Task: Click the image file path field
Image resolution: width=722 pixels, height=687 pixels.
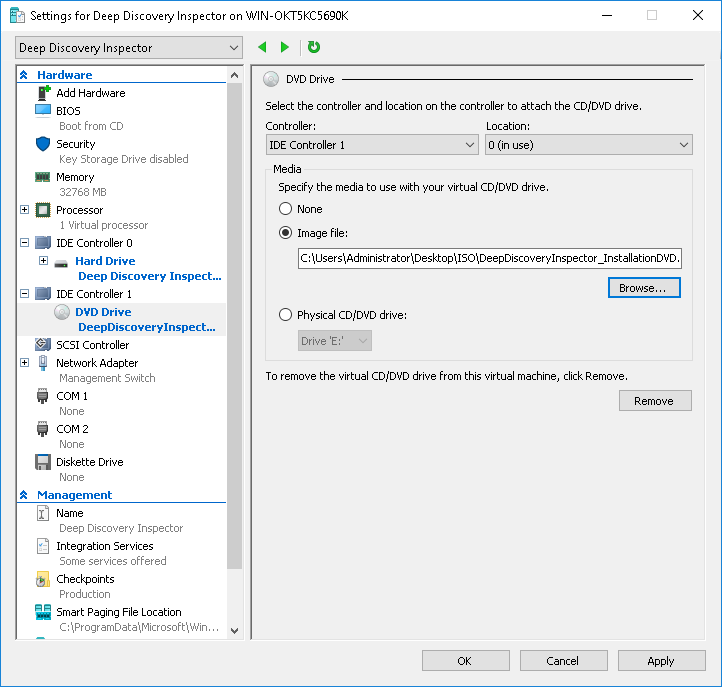Action: (489, 259)
